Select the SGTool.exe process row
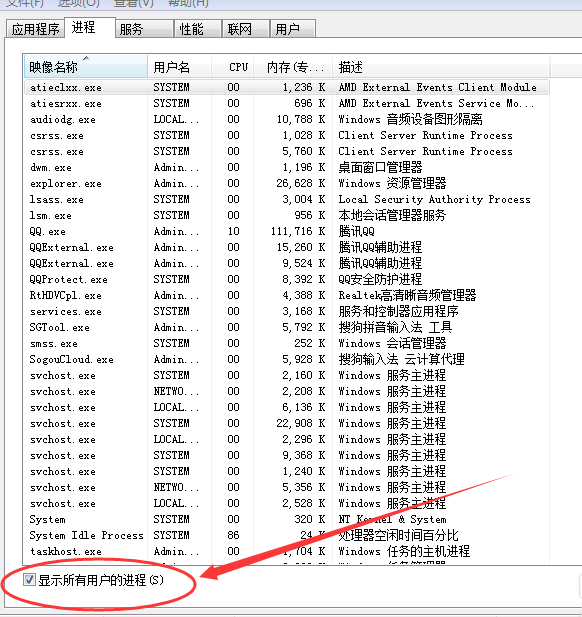The height and width of the screenshot is (617, 582). pyautogui.click(x=287, y=327)
